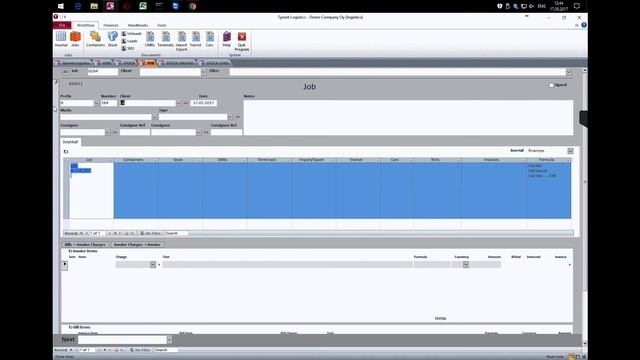Click the Job number search field
Viewport: 640px width, 360px height.
(x=102, y=72)
